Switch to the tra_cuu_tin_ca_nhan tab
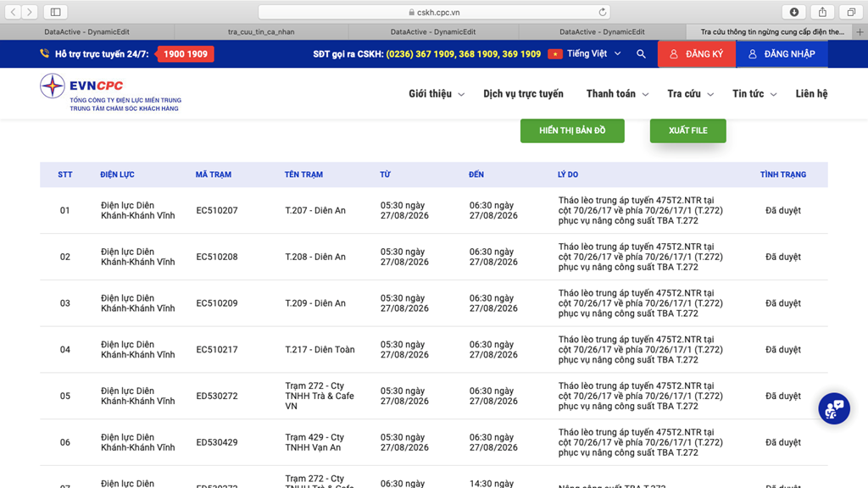This screenshot has height=488, width=868. pyautogui.click(x=261, y=32)
